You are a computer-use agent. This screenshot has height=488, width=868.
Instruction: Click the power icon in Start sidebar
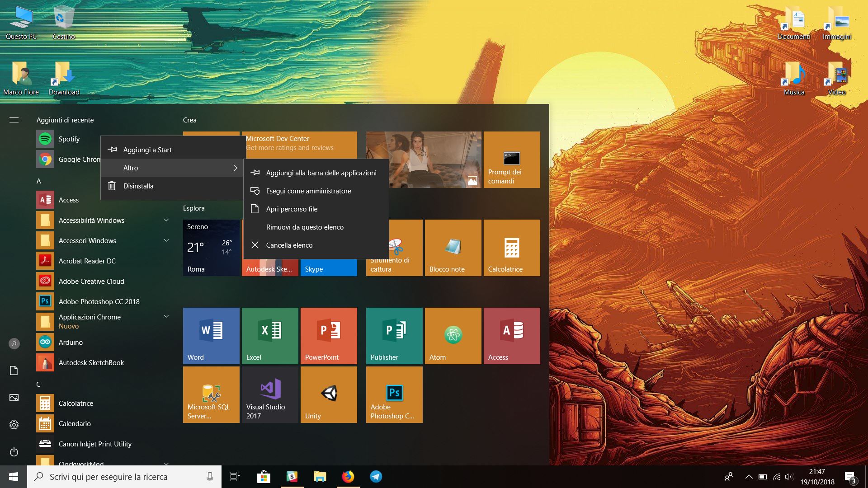coord(14,452)
